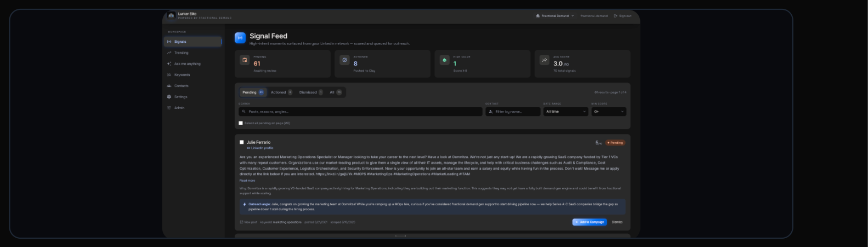Image resolution: width=868 pixels, height=247 pixels.
Task: Click the Signal Feed heading
Action: tap(268, 36)
